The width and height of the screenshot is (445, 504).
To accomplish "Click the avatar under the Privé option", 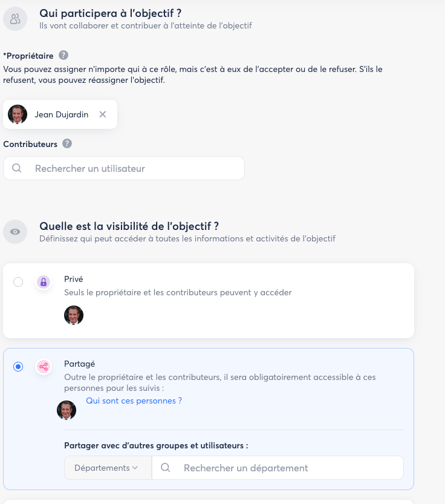I will click(x=74, y=315).
